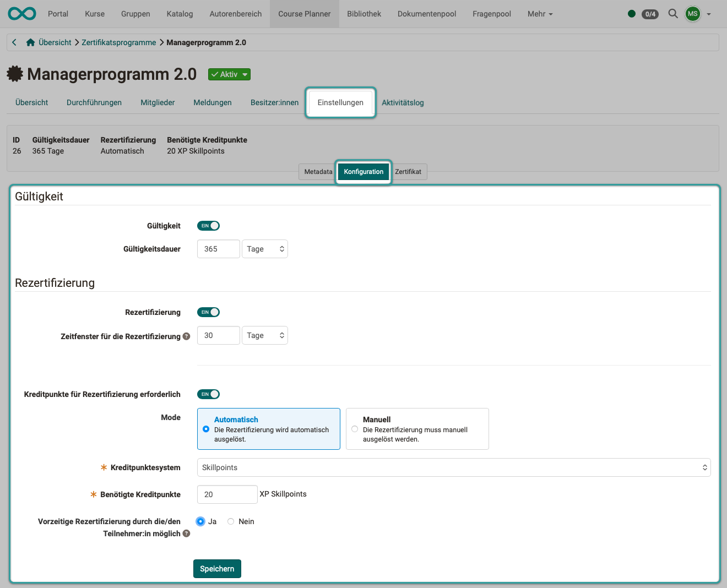Screen dimensions: 727x588
Task: Click the Speichern button
Action: tap(217, 568)
